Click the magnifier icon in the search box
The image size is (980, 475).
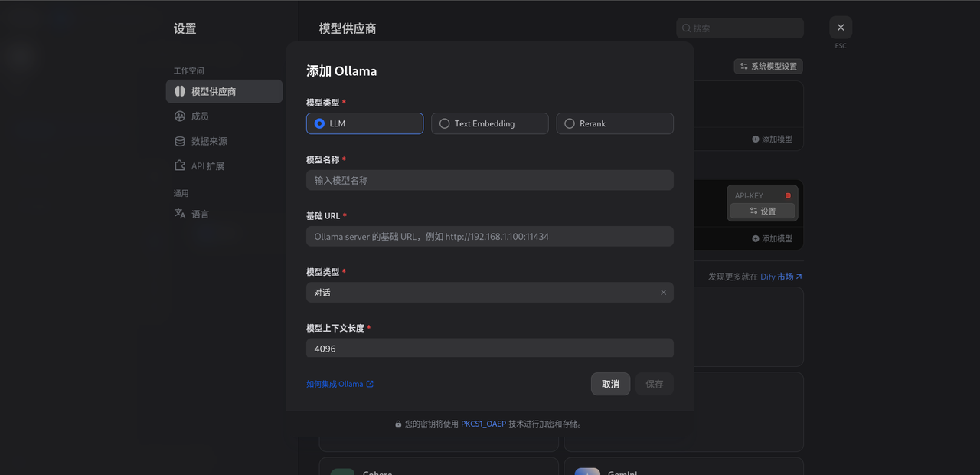click(687, 28)
